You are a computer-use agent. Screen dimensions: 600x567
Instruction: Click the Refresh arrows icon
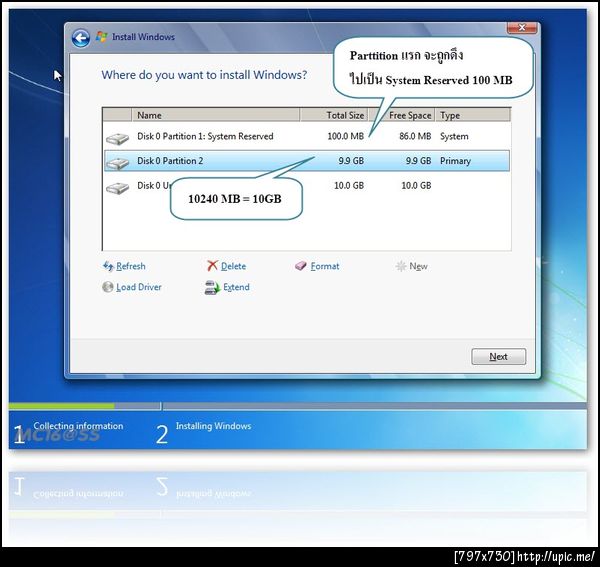108,266
